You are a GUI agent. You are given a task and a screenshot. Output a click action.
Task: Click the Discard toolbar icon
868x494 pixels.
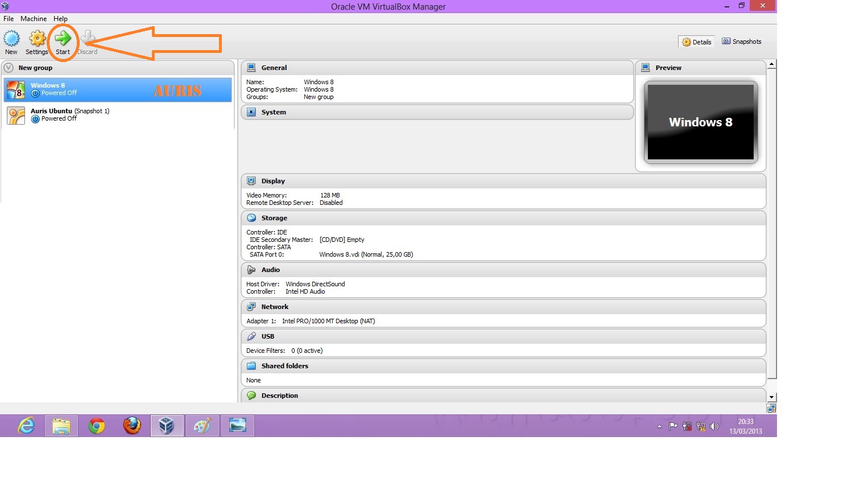click(88, 38)
